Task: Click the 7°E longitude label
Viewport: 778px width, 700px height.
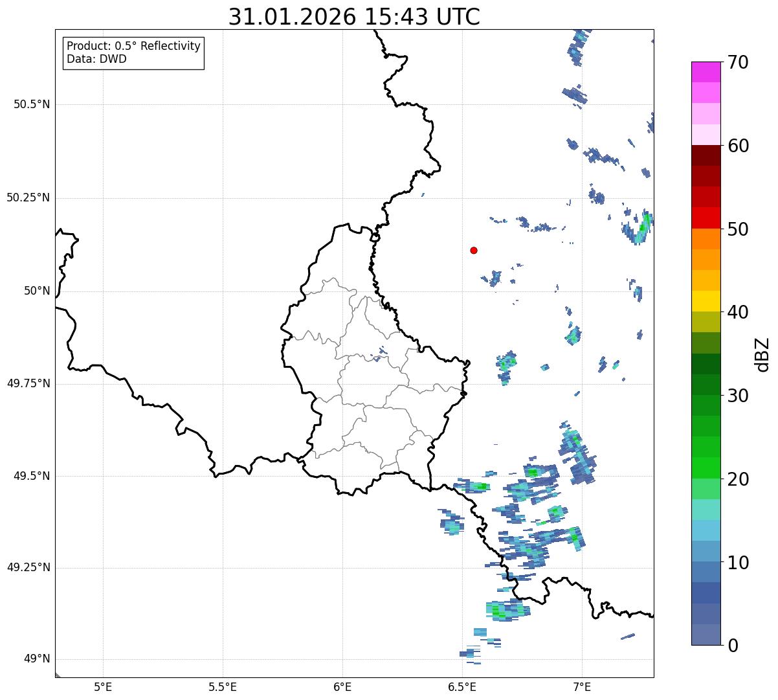Action: tap(582, 686)
